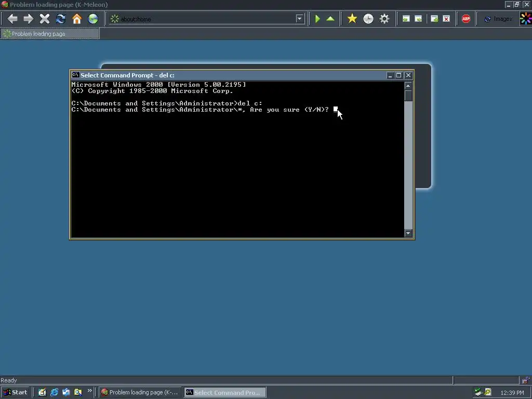Launch Outlook Express from Quick Launch

coord(66,392)
